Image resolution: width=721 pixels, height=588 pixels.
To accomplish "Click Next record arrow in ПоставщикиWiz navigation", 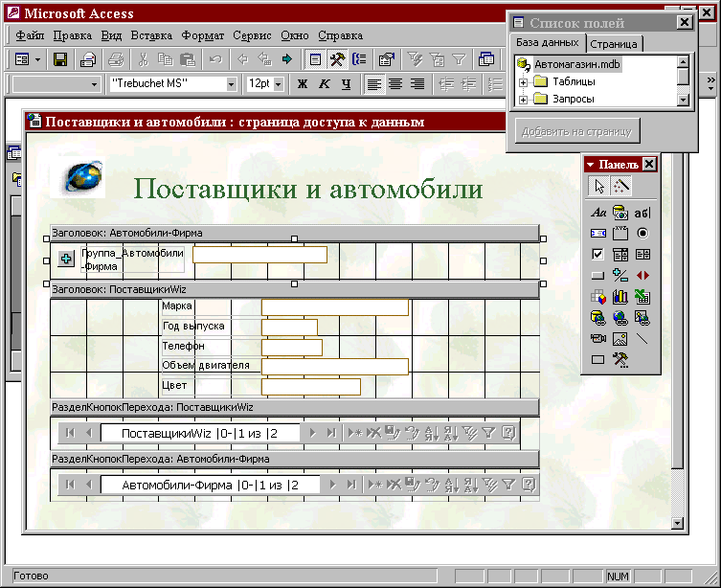I will 313,433.
